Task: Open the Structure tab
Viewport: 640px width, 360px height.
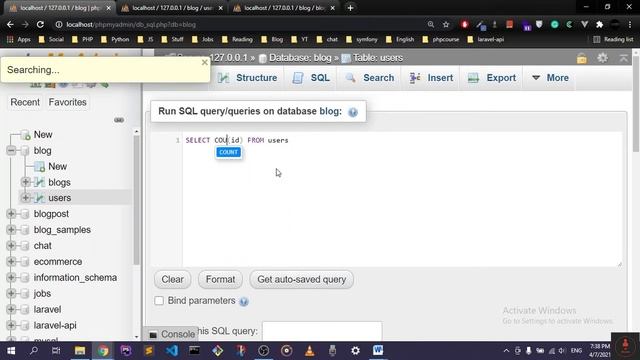Action: pyautogui.click(x=247, y=78)
